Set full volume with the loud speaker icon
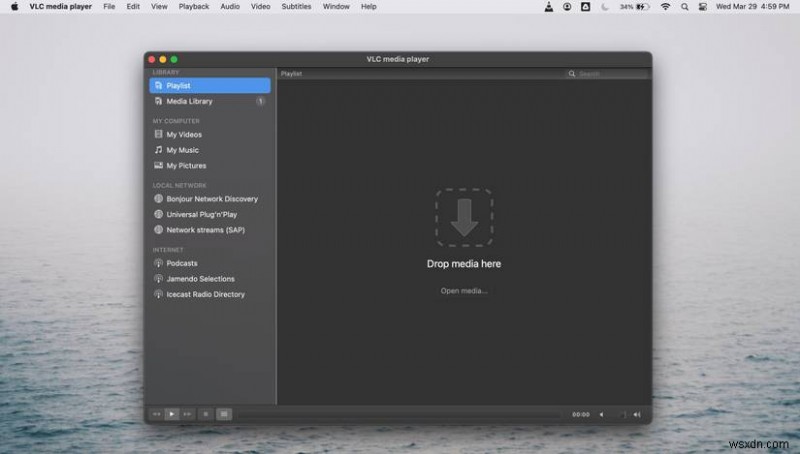Screen dimensions: 800x454 [637, 415]
